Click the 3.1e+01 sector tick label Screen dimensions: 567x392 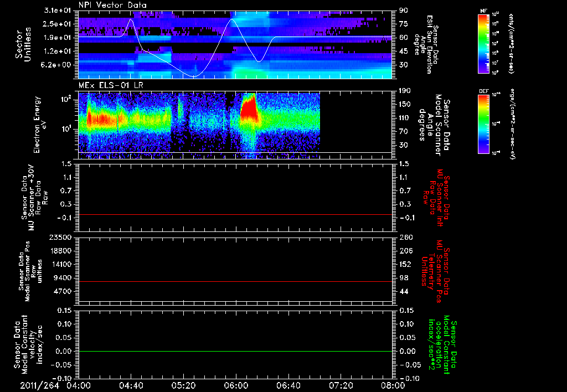[58, 11]
